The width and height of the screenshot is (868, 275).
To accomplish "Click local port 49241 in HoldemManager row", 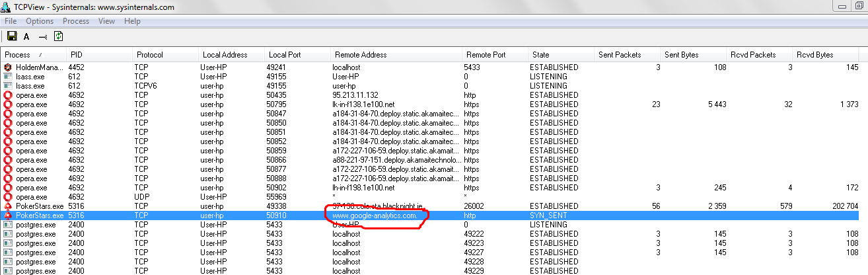I will point(276,67).
